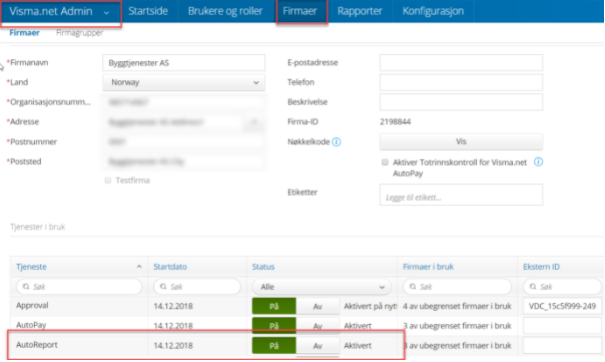Tick the Testfirma checkbox
Viewport: 605px width, 362px height.
coord(108,180)
